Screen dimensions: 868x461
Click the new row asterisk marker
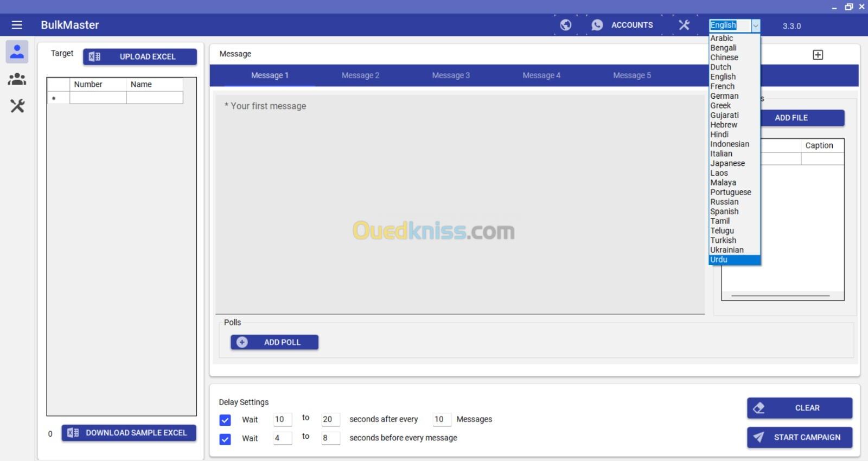(x=54, y=98)
